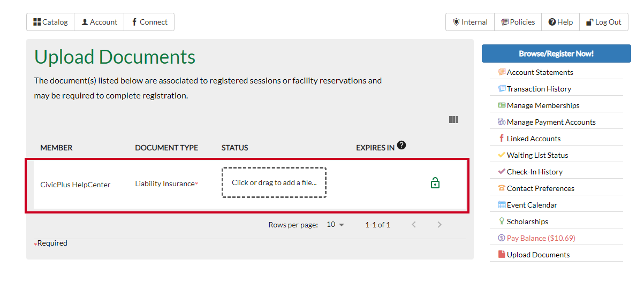Open Transaction History link

(534, 89)
